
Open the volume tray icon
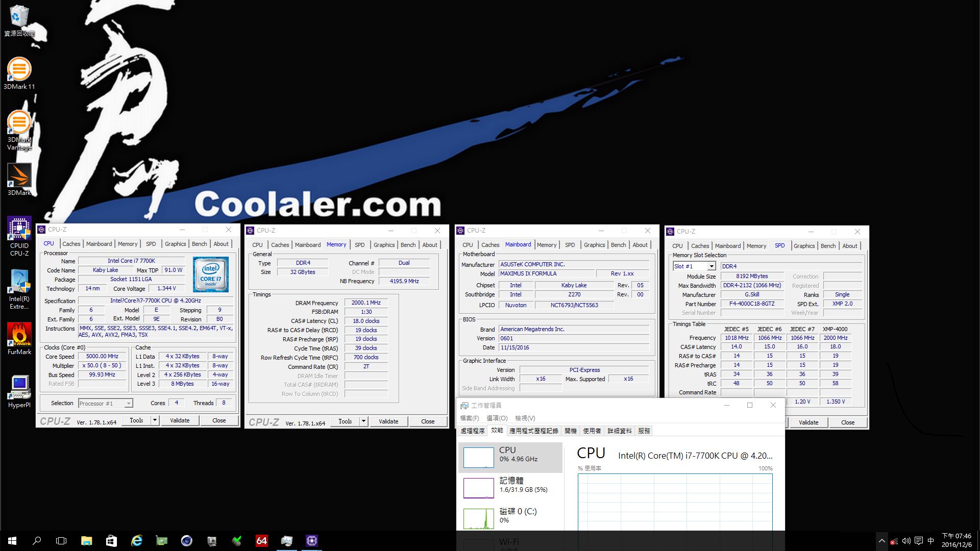(x=906, y=541)
